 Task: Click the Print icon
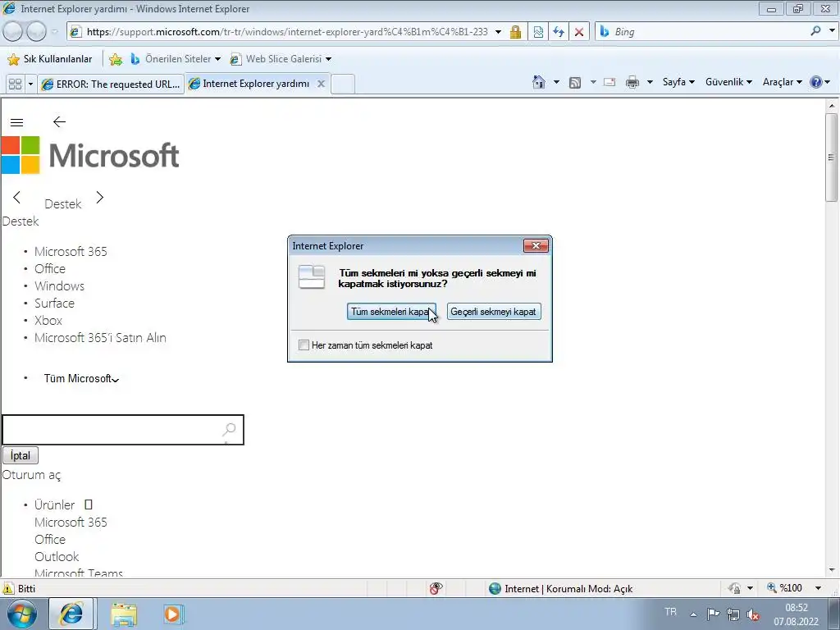point(632,82)
